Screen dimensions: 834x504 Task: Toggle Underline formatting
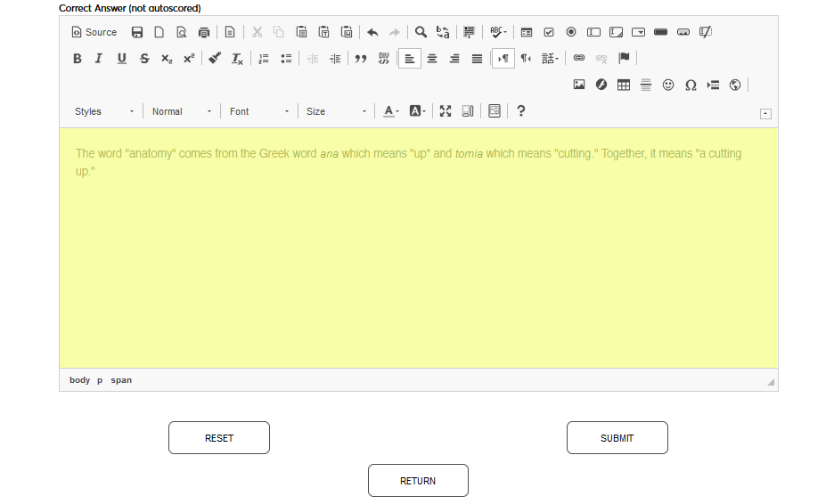[122, 59]
